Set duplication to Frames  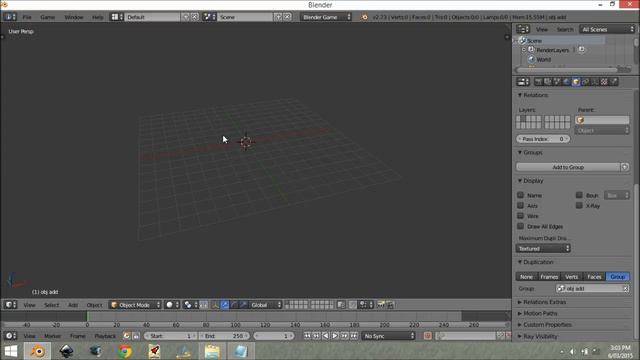(x=549, y=277)
